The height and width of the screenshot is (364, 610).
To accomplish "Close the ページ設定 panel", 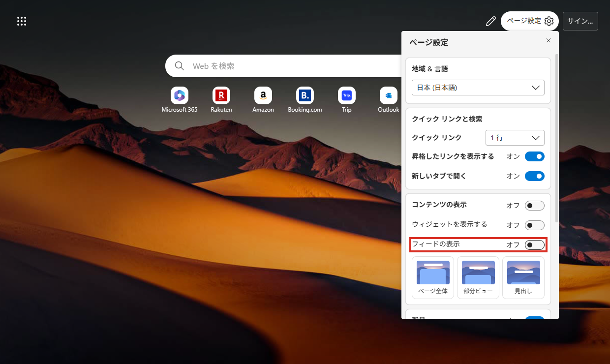I will coord(549,40).
